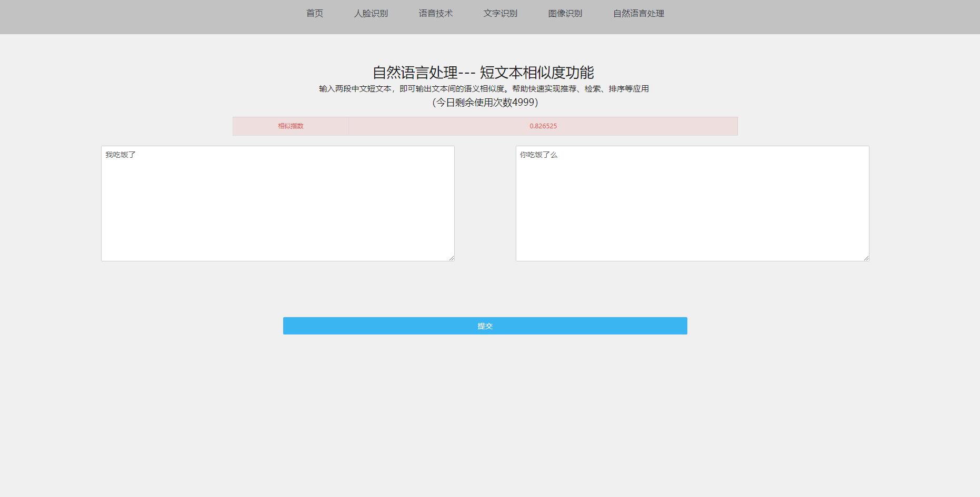
Task: Click the resize grip of the left text area
Action: [x=452, y=257]
